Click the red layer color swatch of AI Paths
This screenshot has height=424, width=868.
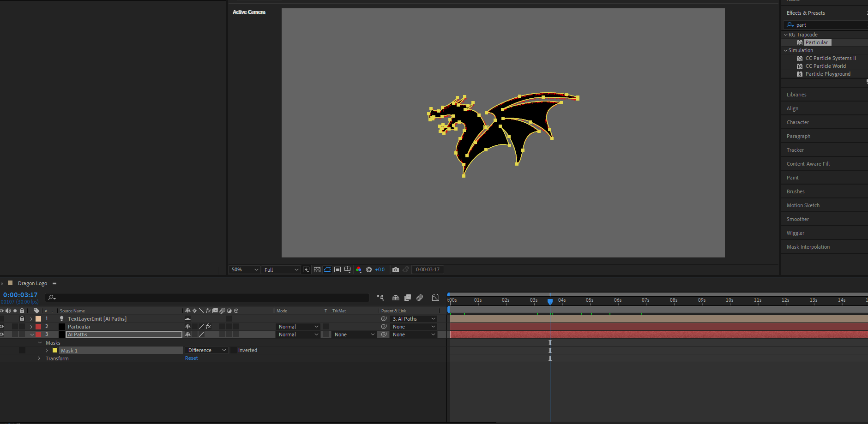click(38, 334)
